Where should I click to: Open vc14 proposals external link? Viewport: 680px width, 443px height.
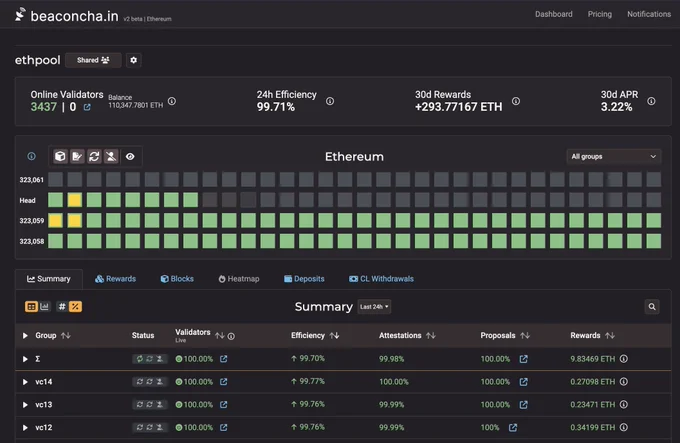523,382
